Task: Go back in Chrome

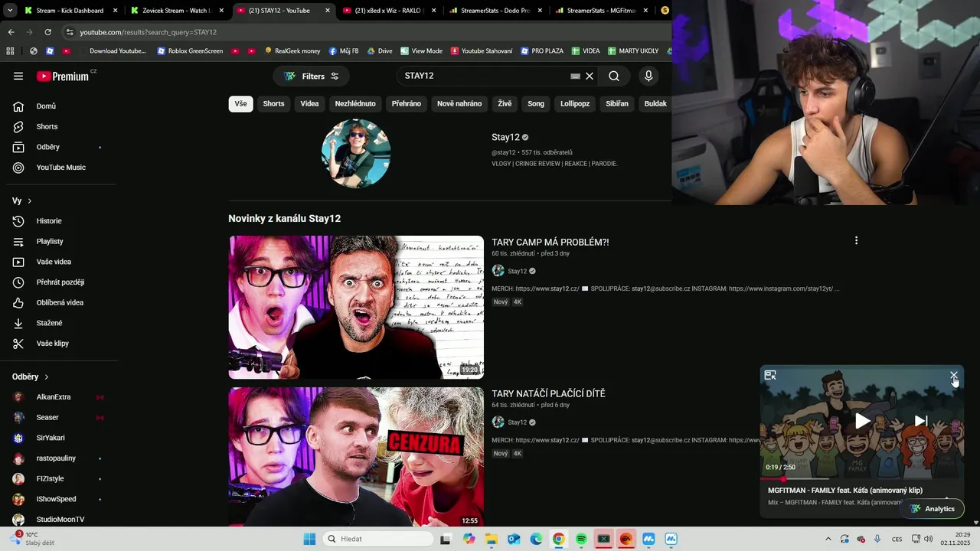Action: (11, 32)
